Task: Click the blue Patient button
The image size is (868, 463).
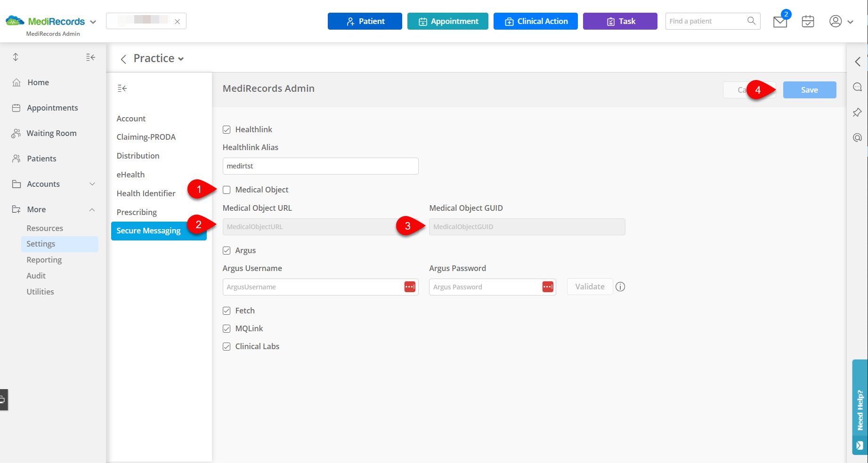Action: (365, 21)
